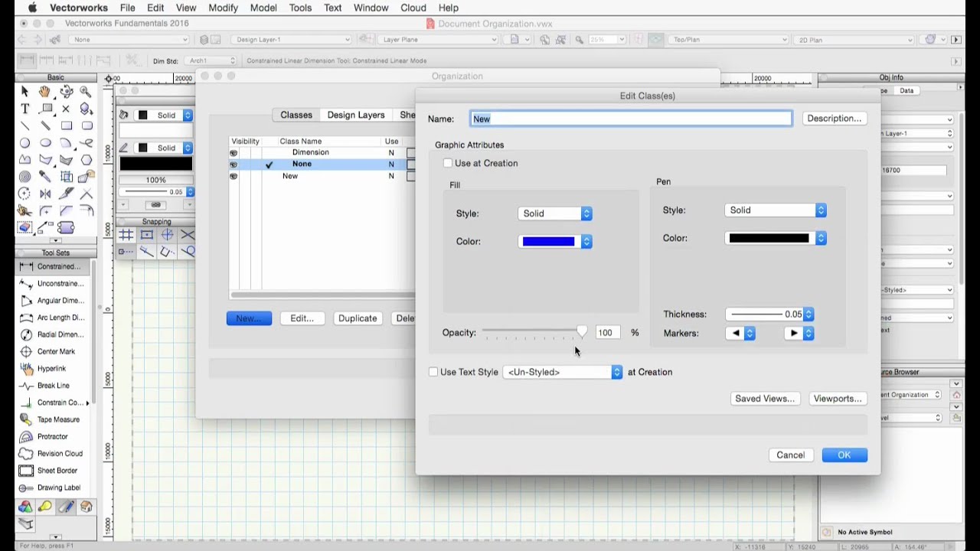
Task: Open the blue Fill Color swatch
Action: tap(555, 242)
